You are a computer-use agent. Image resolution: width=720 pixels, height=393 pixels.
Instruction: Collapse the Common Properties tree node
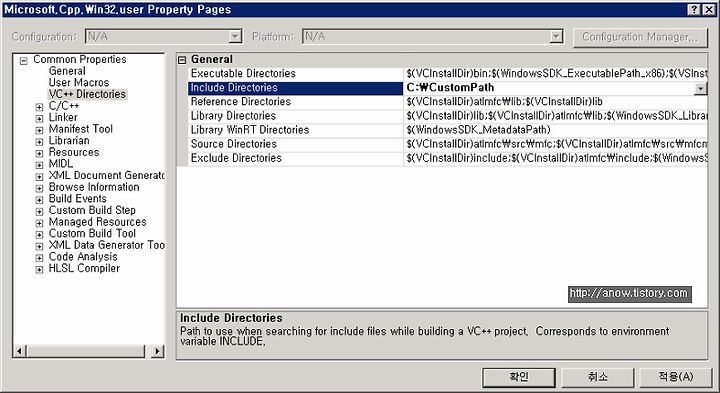(x=24, y=61)
